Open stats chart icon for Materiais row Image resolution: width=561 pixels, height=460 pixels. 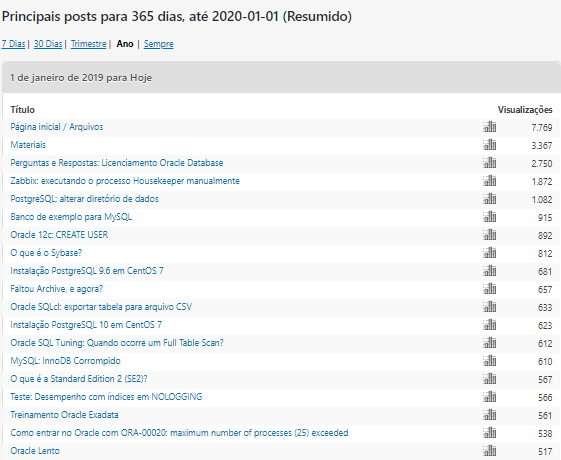click(x=489, y=145)
